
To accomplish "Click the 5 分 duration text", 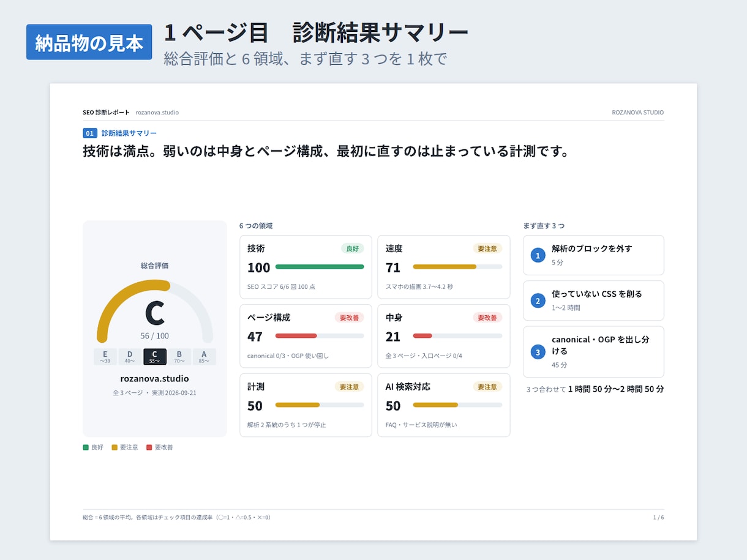I will pos(557,263).
